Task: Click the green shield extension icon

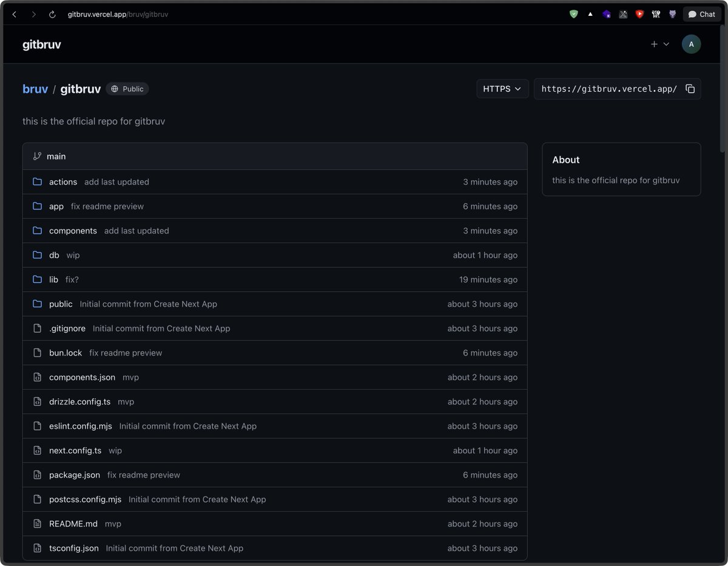Action: click(x=574, y=14)
